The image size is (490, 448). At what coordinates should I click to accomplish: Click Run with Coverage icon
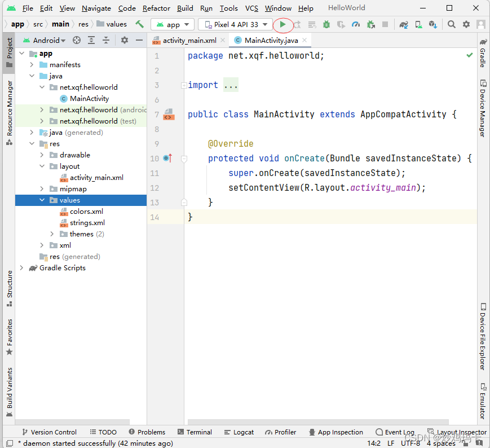click(341, 24)
